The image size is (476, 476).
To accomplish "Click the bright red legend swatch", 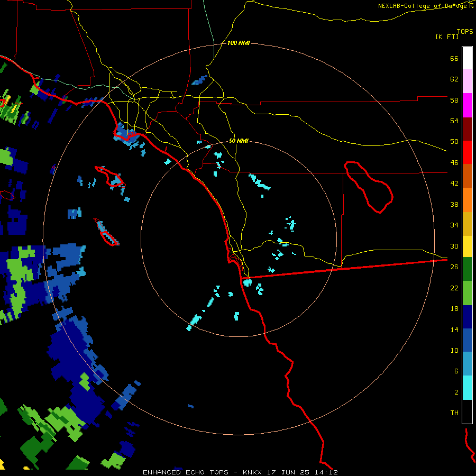I will [467, 152].
